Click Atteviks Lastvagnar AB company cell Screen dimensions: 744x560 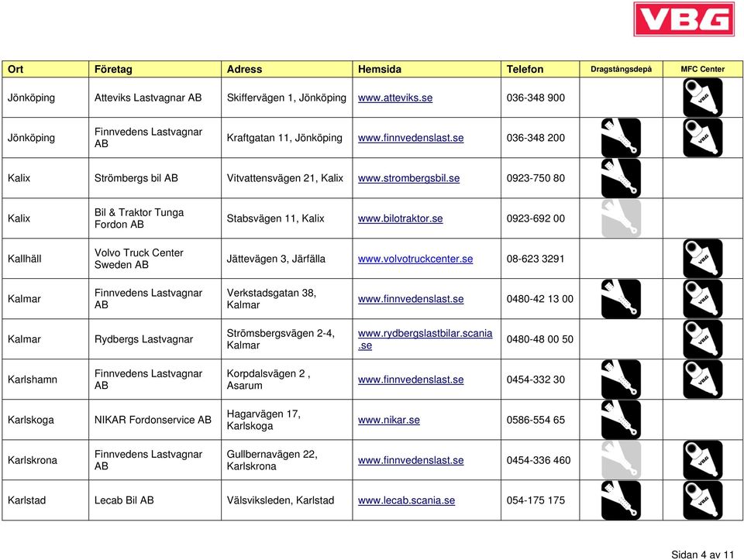155,98
